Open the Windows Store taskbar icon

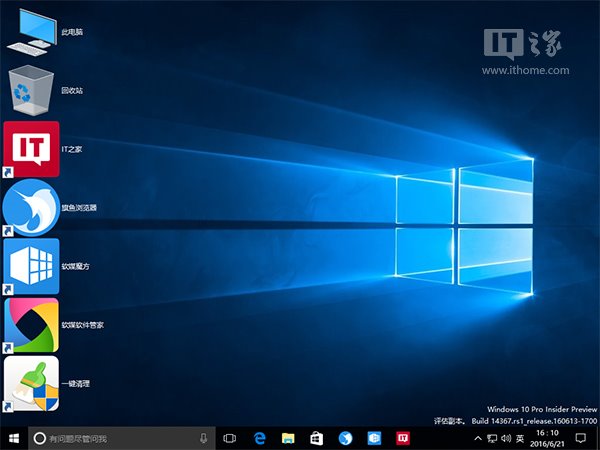click(x=316, y=438)
